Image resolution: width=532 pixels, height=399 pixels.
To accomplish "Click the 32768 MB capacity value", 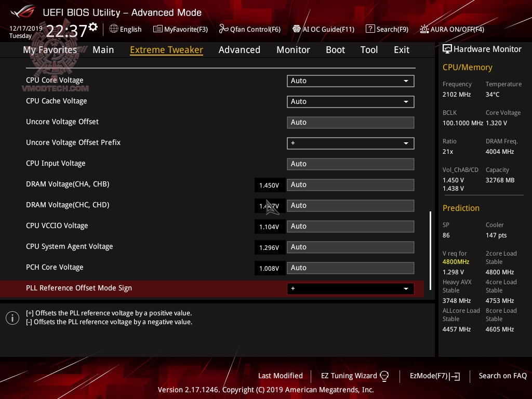I will 500,180.
